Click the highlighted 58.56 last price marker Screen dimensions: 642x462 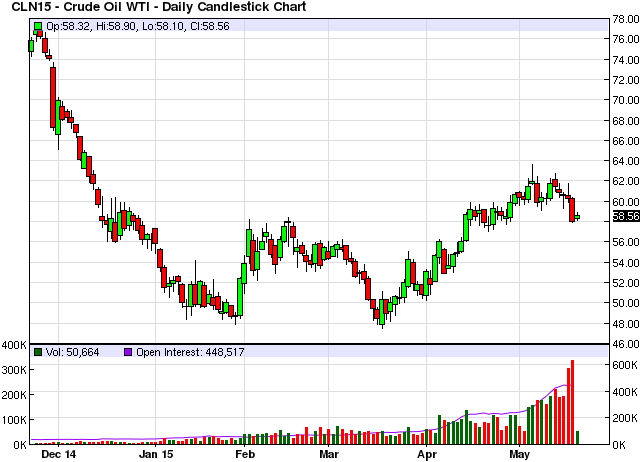click(x=626, y=216)
